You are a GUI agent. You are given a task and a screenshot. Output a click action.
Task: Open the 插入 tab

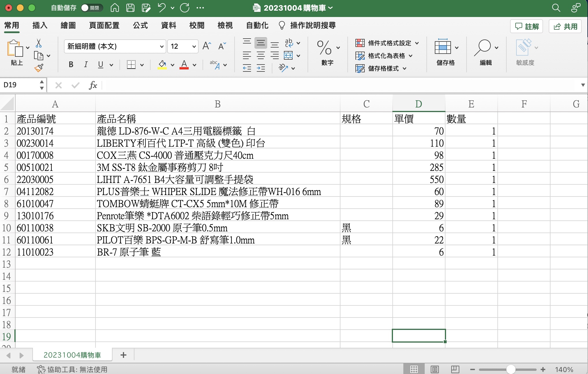tap(40, 25)
